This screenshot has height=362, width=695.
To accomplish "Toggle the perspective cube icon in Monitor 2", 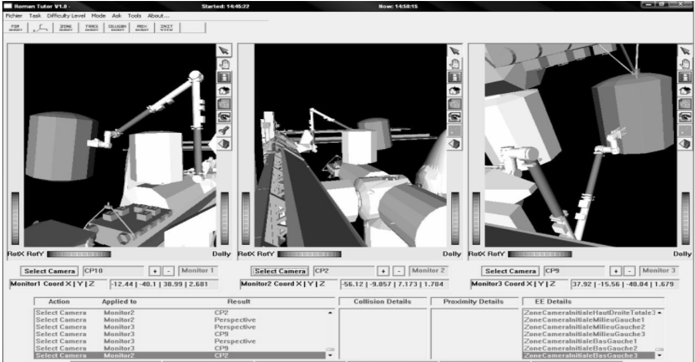I will point(454,144).
